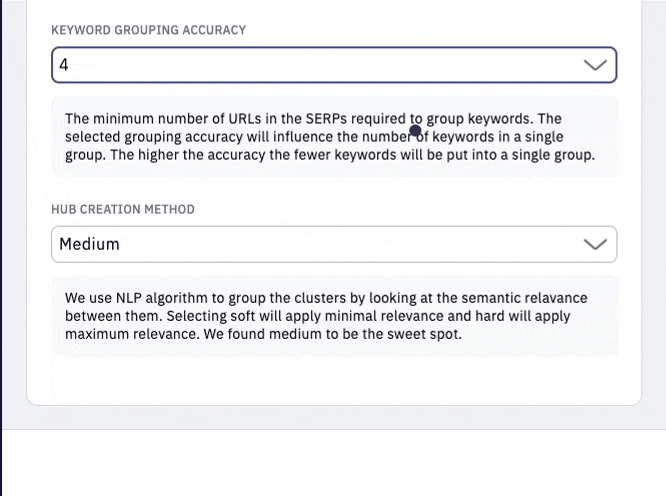
Task: Open the Hub Creation Method dropdown field
Action: point(334,244)
